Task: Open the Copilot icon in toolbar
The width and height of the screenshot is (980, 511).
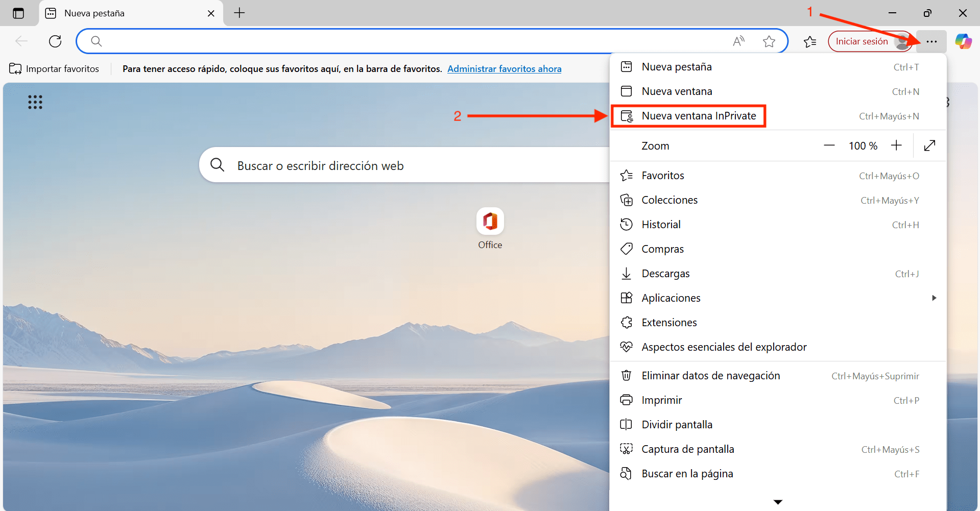Action: (963, 41)
